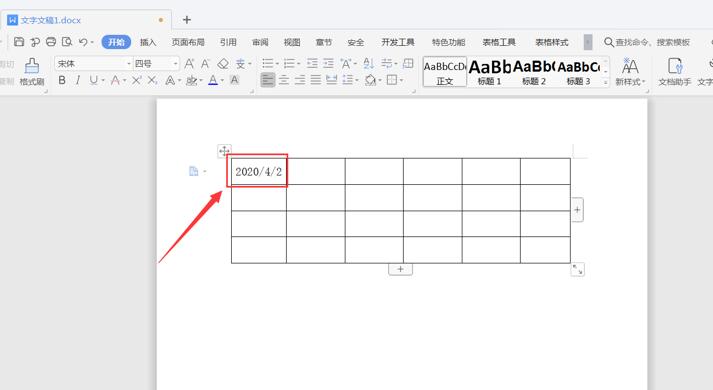Click the table cell containing 2020/4/2
Image resolution: width=713 pixels, height=390 pixels.
[x=259, y=171]
